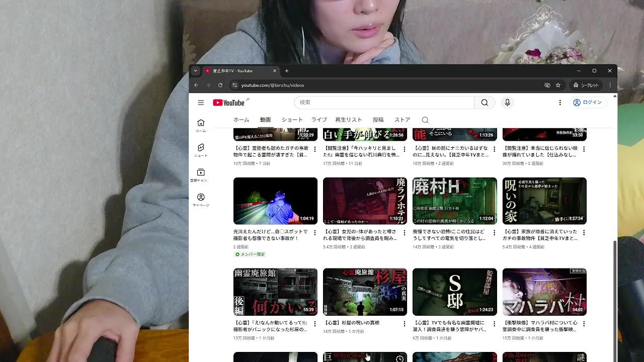Switch to 再生リスト channel tab

349,120
